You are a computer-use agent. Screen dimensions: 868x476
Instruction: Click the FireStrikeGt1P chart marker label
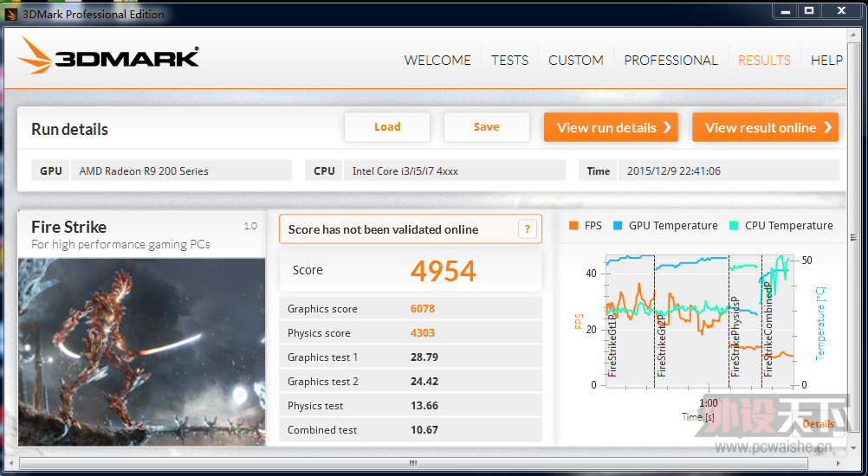click(x=612, y=346)
